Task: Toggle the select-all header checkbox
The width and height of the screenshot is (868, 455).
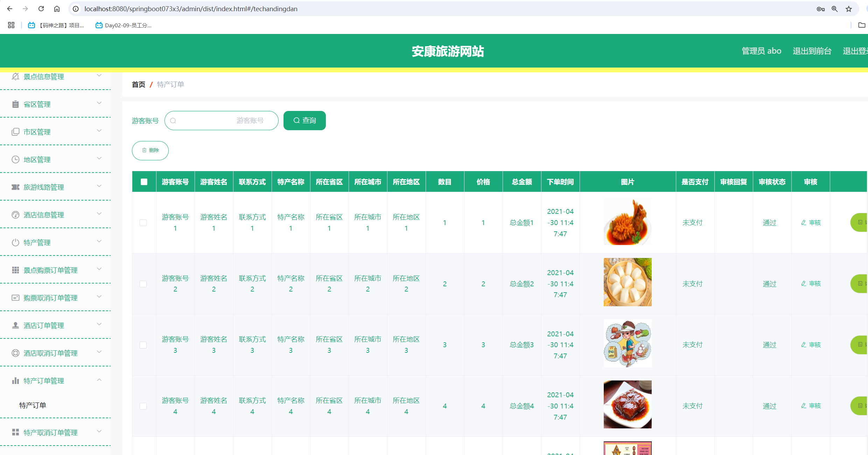Action: 144,182
